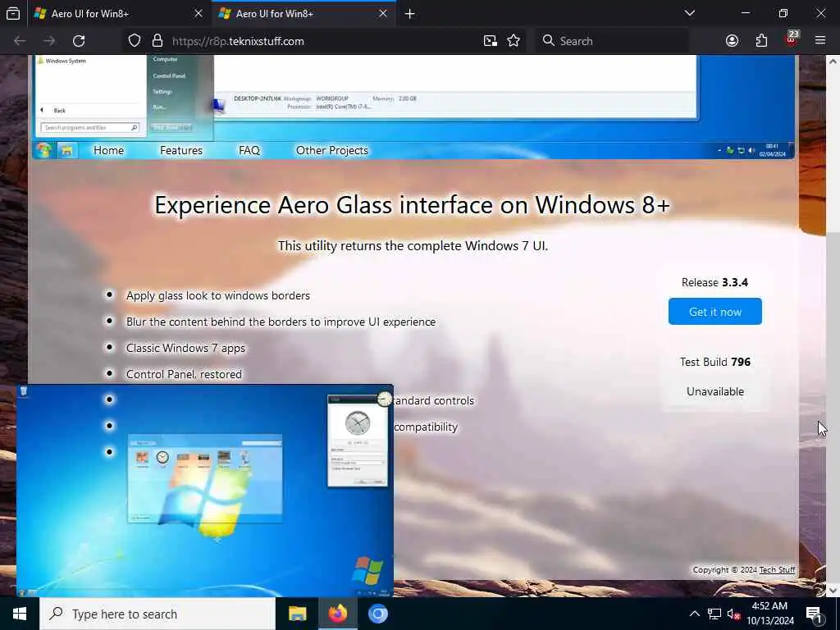The height and width of the screenshot is (630, 840).
Task: Open File Explorer from taskbar
Action: pos(297,614)
